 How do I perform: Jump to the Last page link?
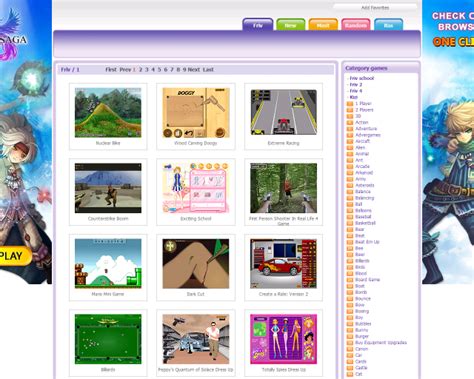point(208,70)
